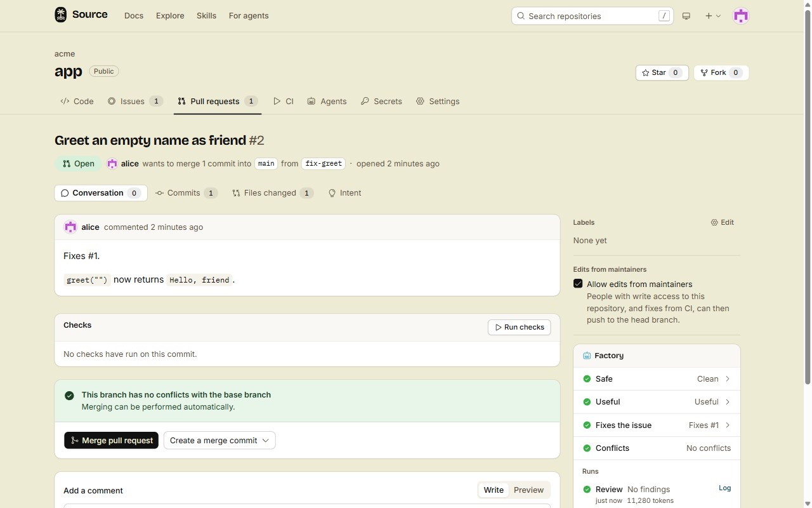
Task: Click the no-conflicts green checkmark icon
Action: (69, 396)
